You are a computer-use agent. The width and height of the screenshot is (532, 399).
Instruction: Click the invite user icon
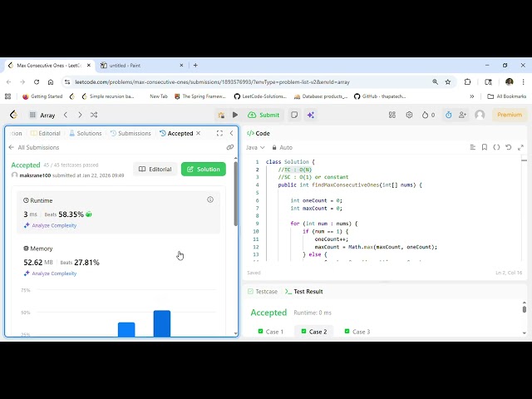tap(462, 115)
